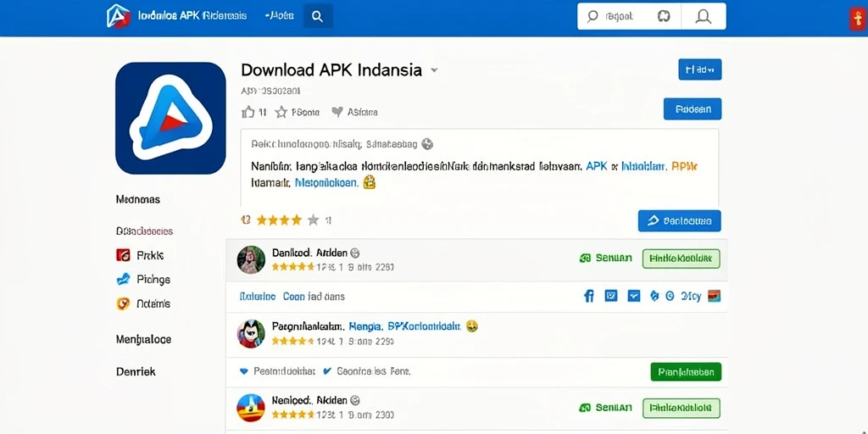Open the Nenioed. Aridan reviewer avatar
Viewport: 868px width, 434px height.
pos(251,408)
